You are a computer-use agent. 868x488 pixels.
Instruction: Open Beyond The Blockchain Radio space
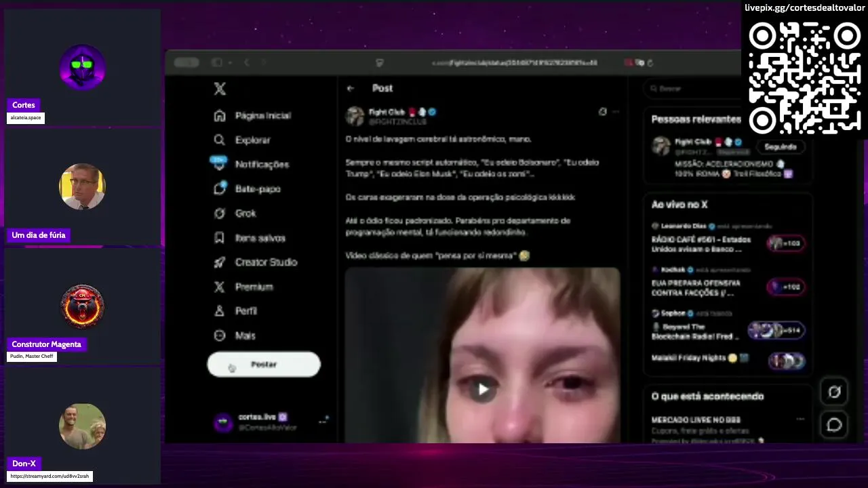(695, 331)
